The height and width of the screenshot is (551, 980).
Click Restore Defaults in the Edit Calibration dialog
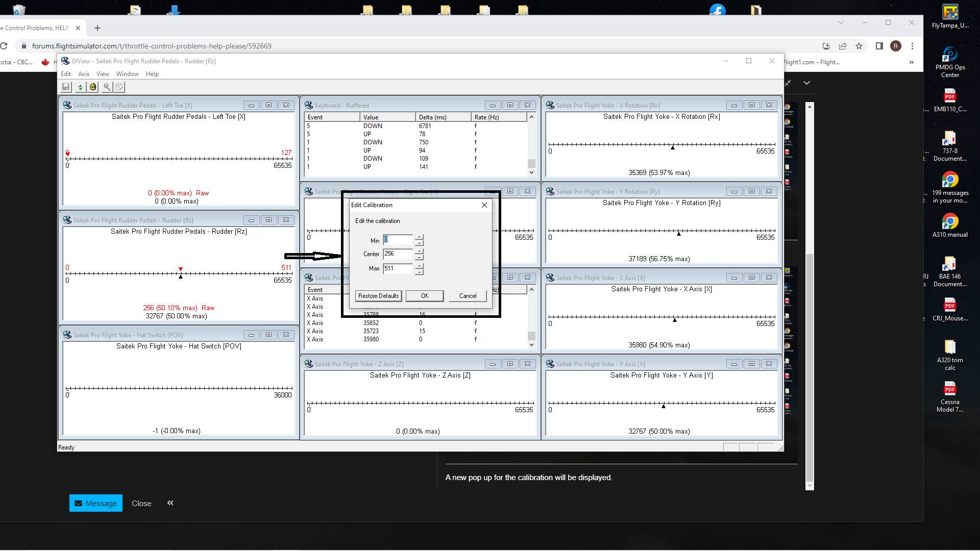pyautogui.click(x=378, y=296)
